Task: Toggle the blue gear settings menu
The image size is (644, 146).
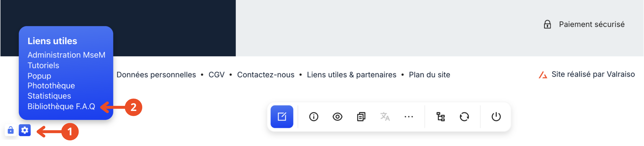Action: [x=25, y=130]
